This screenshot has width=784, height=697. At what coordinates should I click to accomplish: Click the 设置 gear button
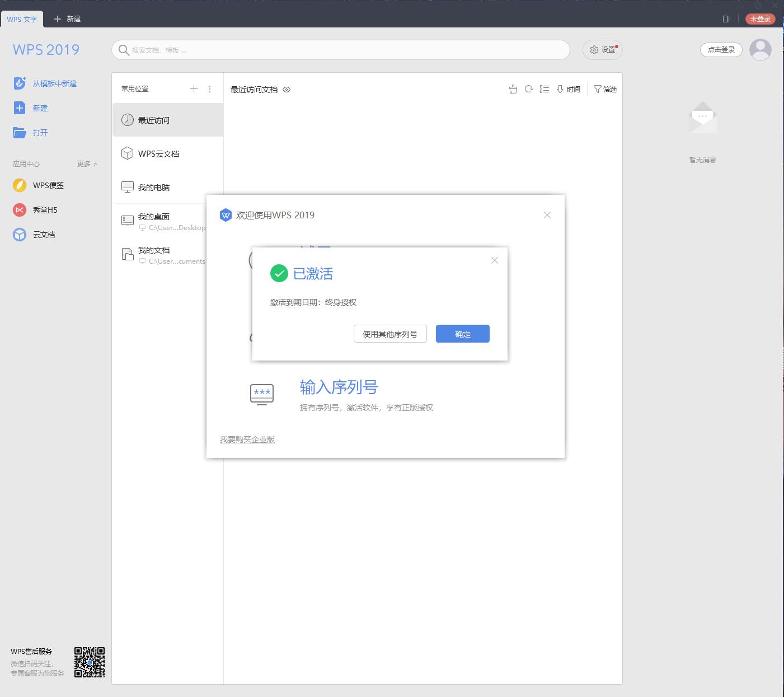pos(602,50)
